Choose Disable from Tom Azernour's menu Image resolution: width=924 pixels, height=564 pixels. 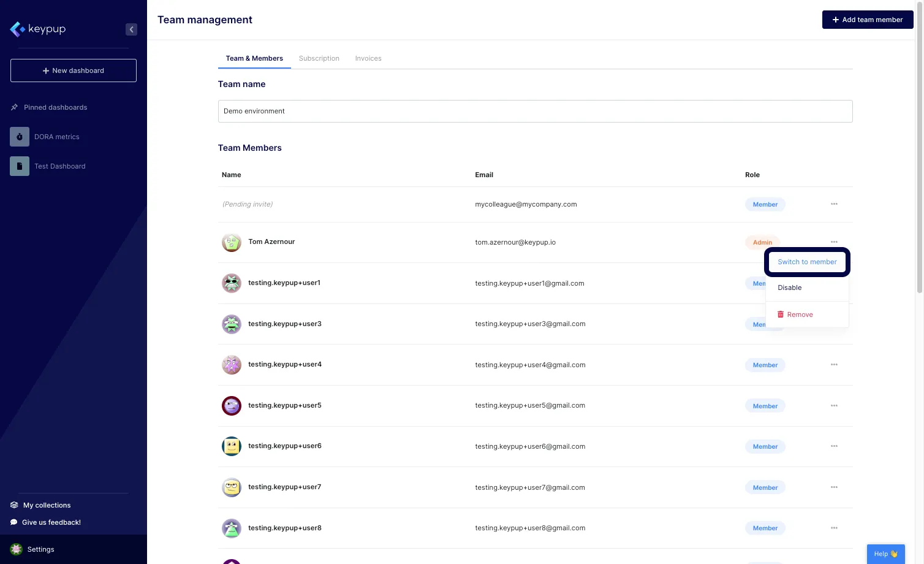[x=789, y=287]
